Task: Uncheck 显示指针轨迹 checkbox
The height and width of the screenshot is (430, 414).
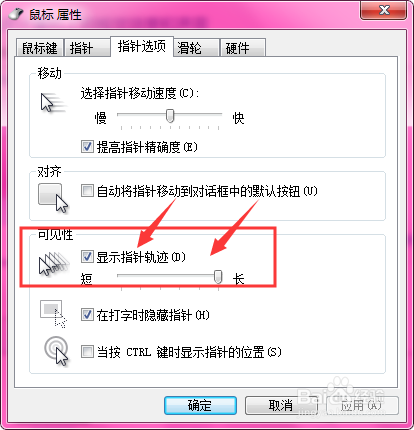Action: pyautogui.click(x=87, y=257)
